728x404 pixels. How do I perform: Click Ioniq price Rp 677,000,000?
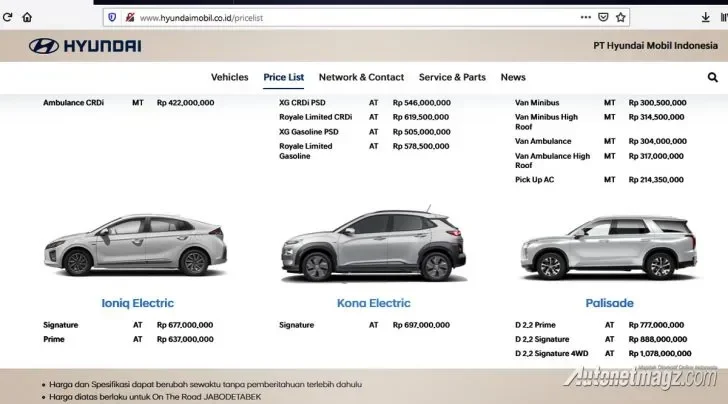coord(185,325)
